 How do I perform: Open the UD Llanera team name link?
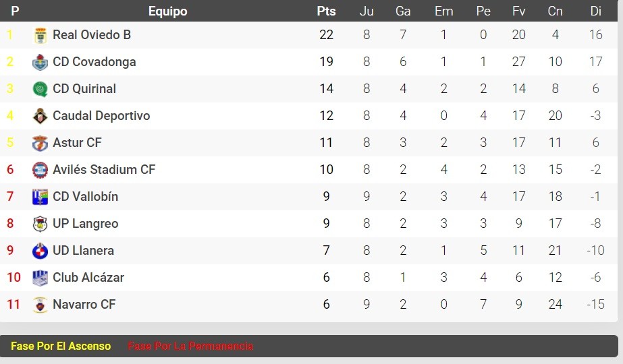(84, 251)
